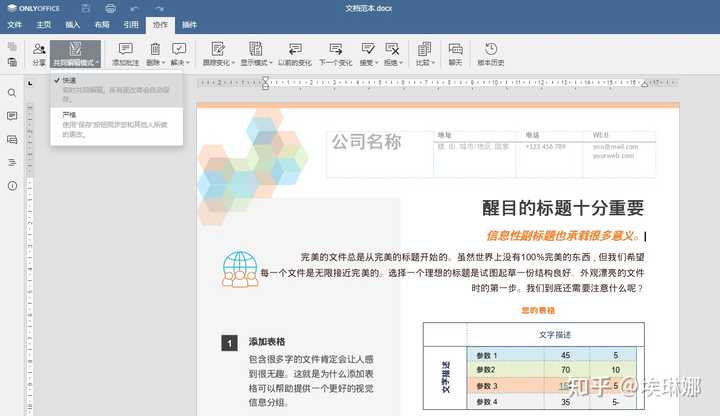Open the Search panel in left sidebar

click(12, 93)
